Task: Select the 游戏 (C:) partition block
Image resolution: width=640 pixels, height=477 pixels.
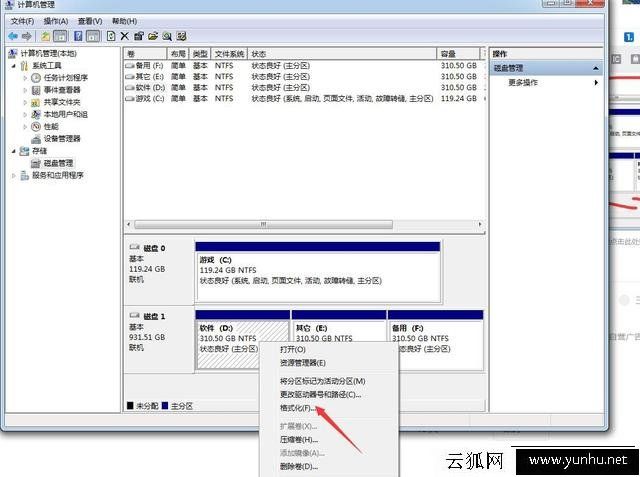Action: 318,272
